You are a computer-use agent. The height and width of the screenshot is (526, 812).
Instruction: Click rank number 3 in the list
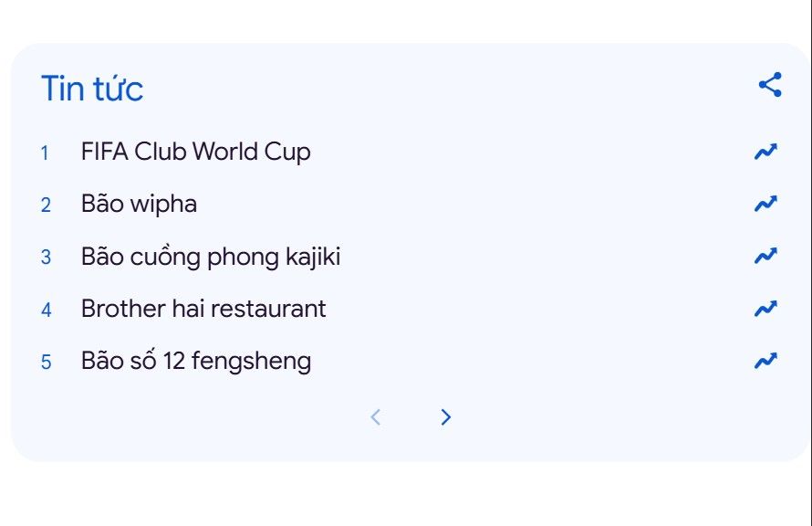[x=46, y=258]
